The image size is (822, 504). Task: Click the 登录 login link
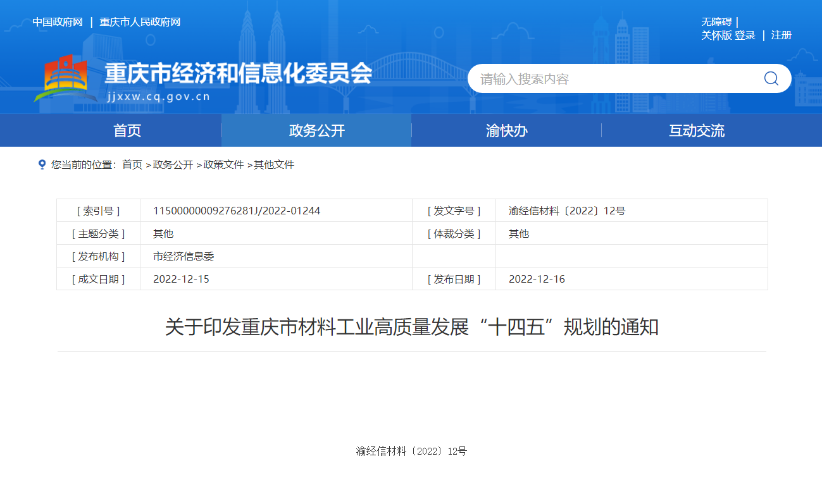[745, 35]
